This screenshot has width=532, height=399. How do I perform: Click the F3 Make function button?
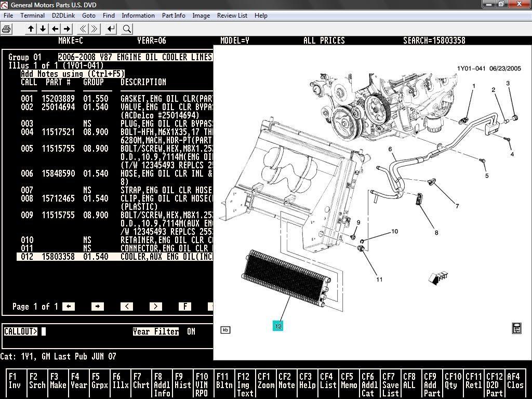(58, 384)
